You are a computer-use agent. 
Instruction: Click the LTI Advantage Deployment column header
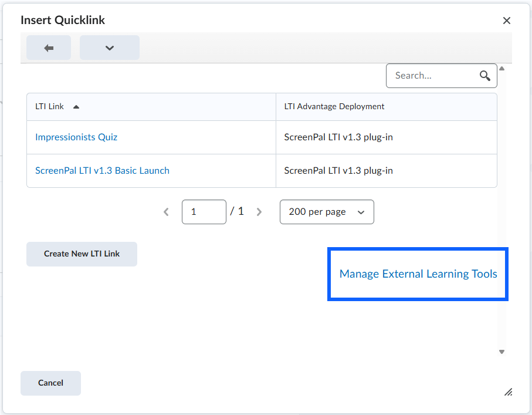click(334, 107)
